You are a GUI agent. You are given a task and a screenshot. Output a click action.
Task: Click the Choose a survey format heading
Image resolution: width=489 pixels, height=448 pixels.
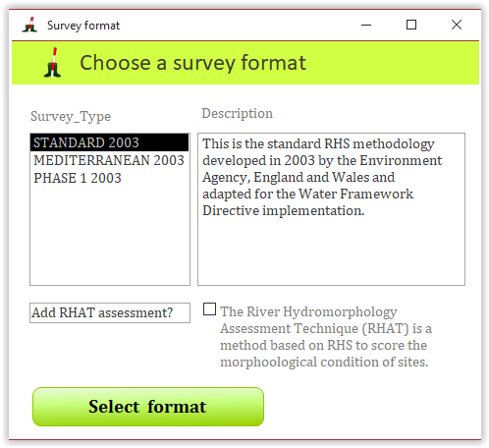(193, 63)
